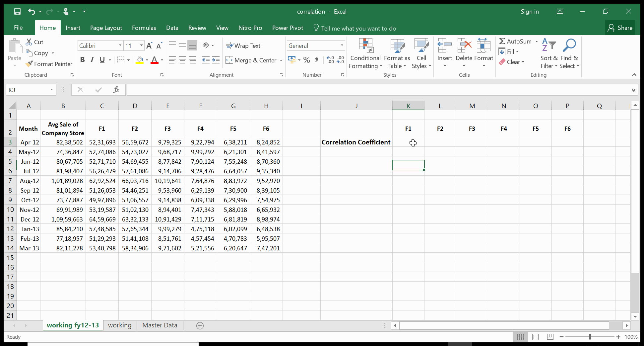
Task: Toggle Align Right
Action: pyautogui.click(x=192, y=60)
